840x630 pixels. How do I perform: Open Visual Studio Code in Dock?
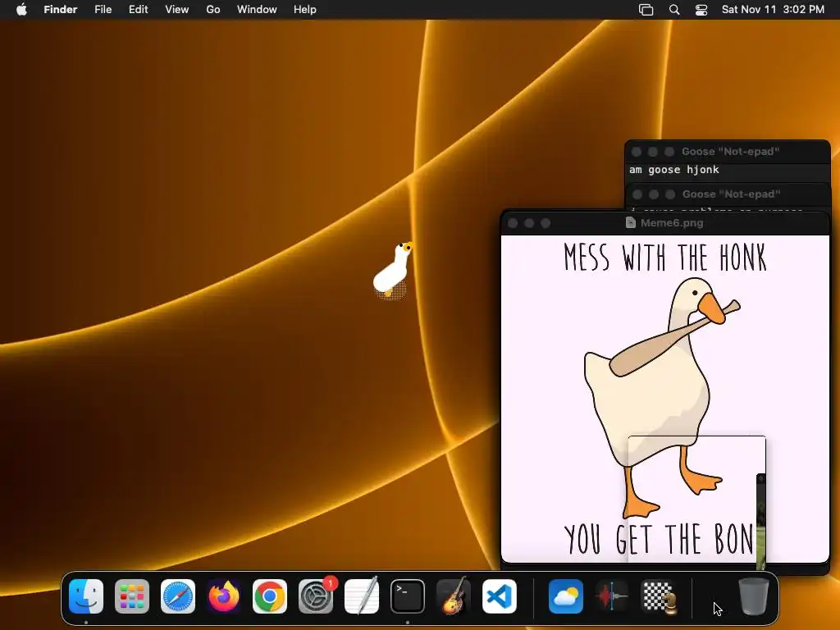pos(500,596)
